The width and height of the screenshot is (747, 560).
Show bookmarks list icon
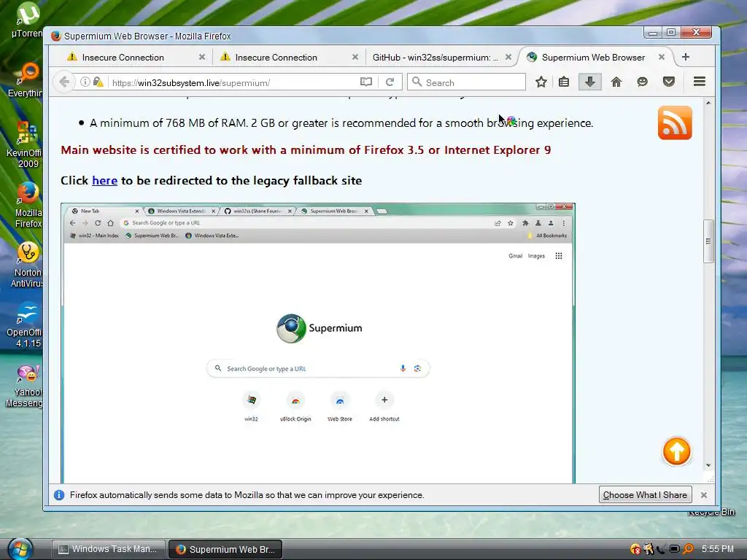tap(564, 82)
